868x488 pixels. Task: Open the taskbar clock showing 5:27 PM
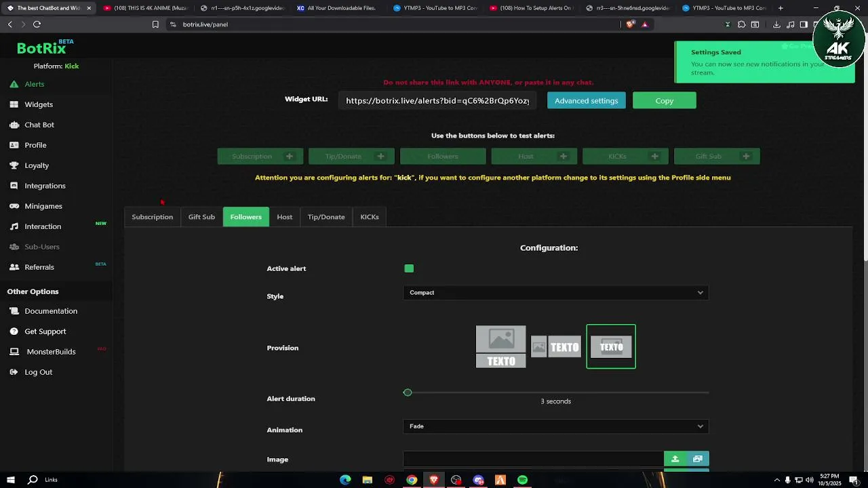pos(829,480)
